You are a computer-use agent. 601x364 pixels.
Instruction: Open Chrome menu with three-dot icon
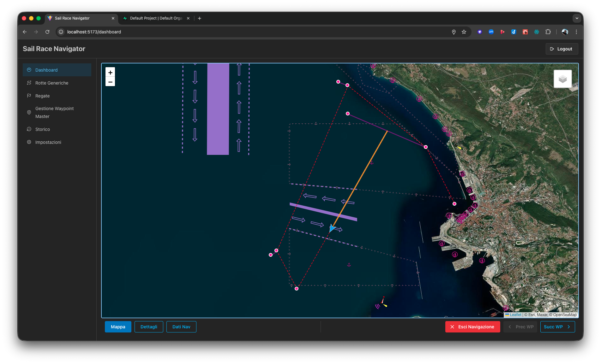[577, 32]
